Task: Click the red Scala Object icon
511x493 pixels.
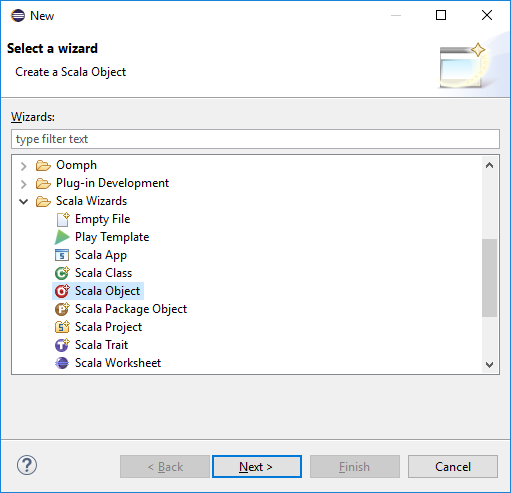Action: tap(62, 291)
